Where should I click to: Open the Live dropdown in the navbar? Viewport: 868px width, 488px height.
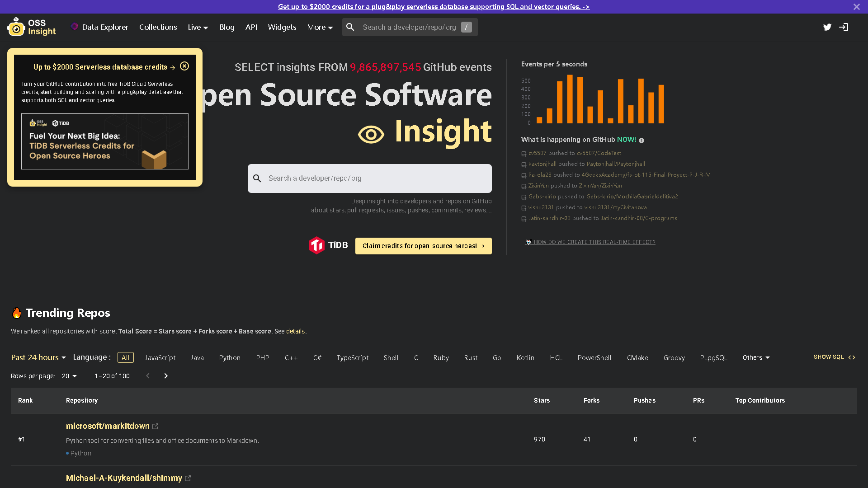click(x=198, y=27)
